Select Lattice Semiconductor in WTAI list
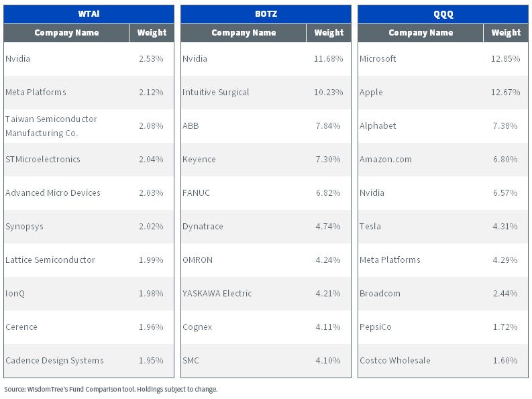Screen dimensions: 532x399 coord(50,260)
